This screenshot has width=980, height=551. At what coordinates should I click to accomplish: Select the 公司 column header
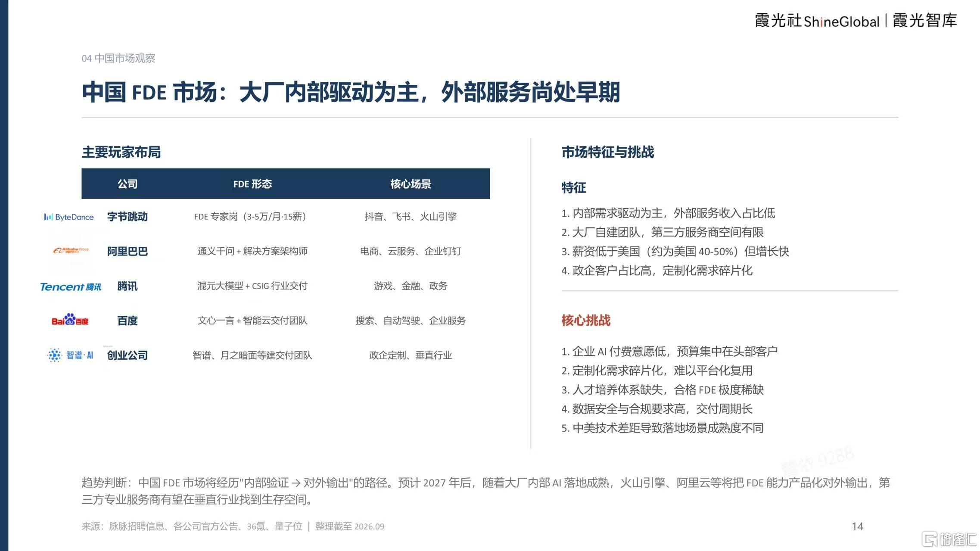point(128,184)
